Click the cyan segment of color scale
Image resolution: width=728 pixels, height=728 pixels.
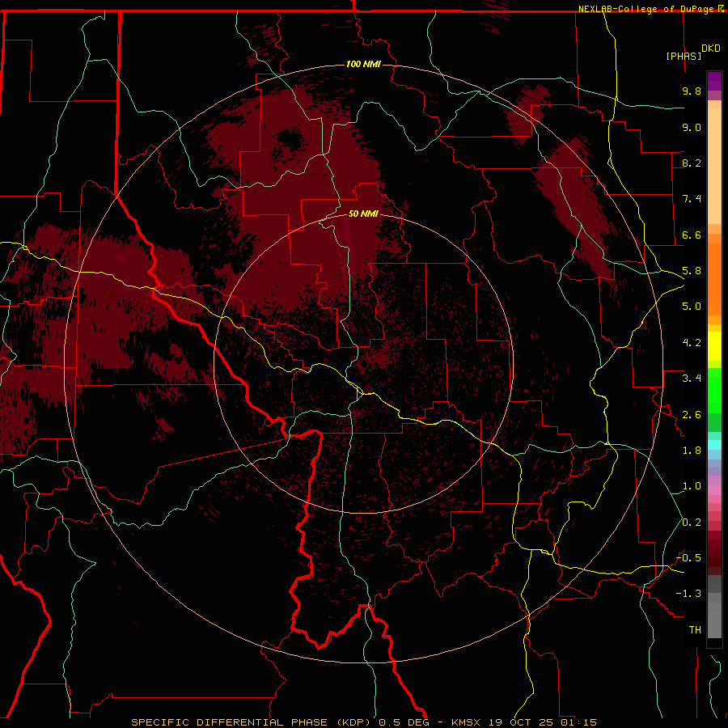(x=714, y=444)
